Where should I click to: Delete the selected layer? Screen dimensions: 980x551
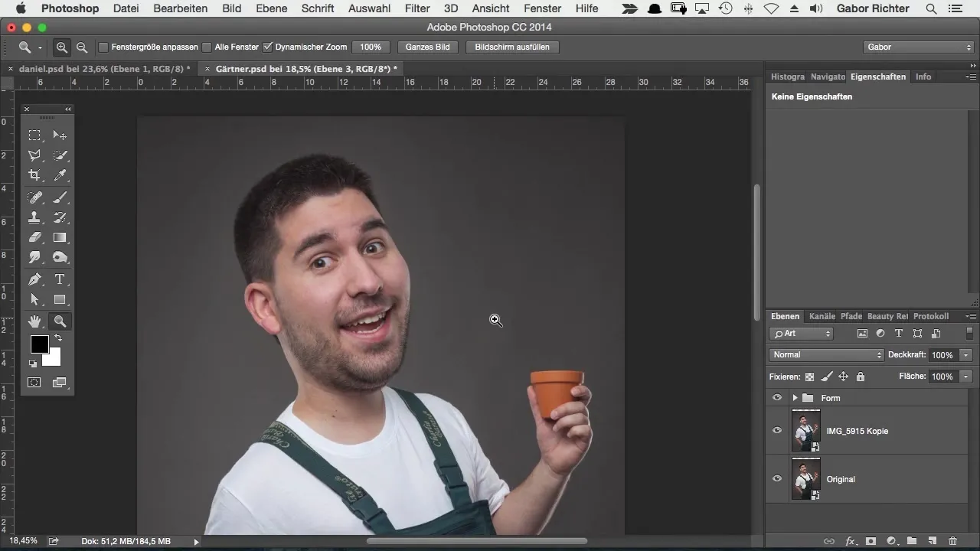(953, 541)
